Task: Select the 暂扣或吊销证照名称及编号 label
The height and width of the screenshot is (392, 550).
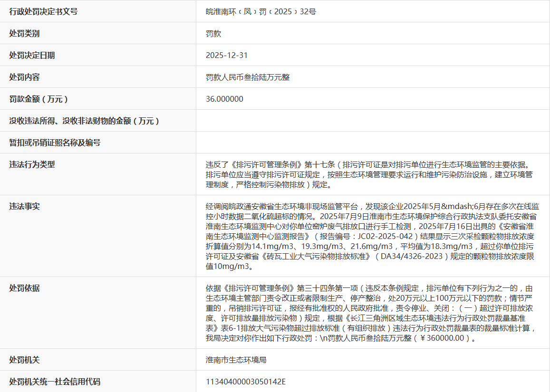Action: click(55, 143)
